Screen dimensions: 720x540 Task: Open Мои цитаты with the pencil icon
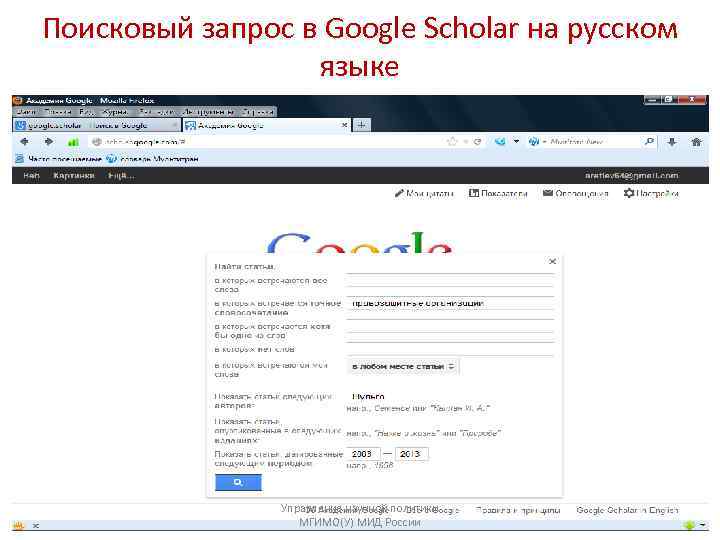424,193
